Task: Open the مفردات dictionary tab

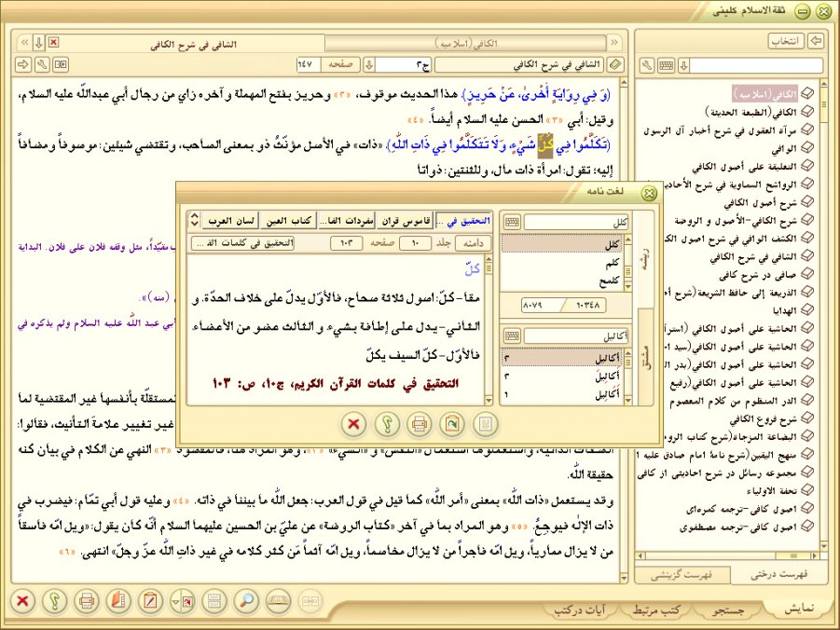Action: (347, 221)
